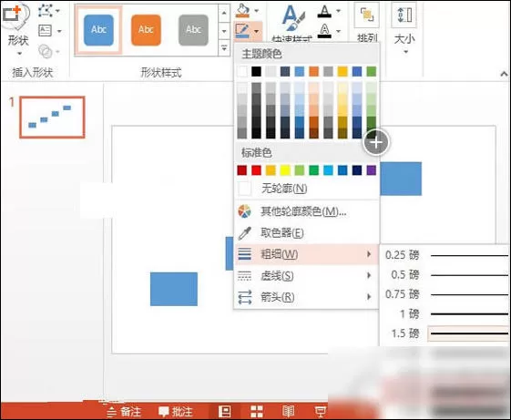Click the Text Outline icon

(324, 31)
